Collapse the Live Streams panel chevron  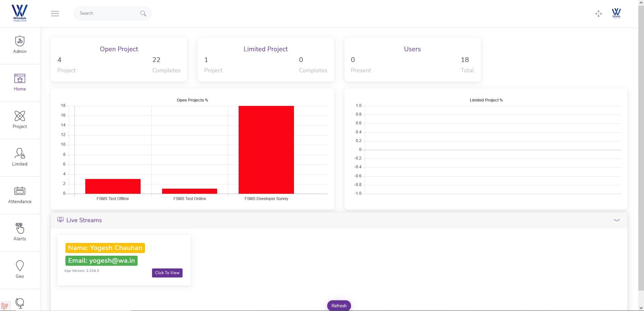pos(616,220)
